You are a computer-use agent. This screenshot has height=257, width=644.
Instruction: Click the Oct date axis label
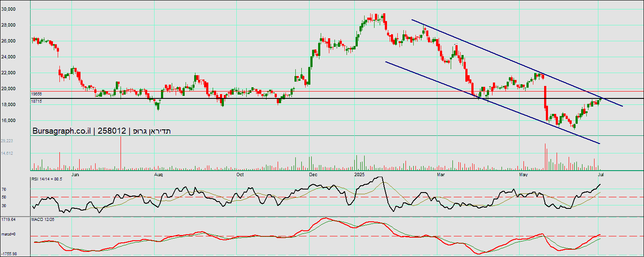(x=240, y=175)
